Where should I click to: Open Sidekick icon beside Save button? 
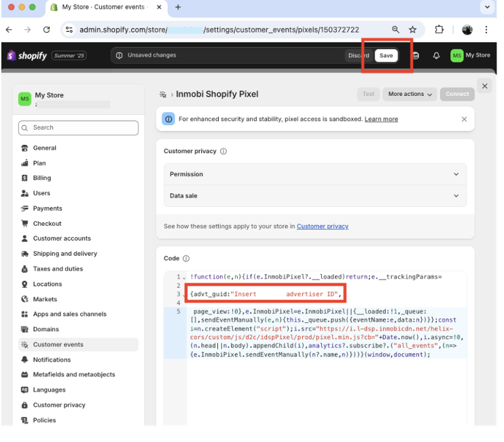416,56
